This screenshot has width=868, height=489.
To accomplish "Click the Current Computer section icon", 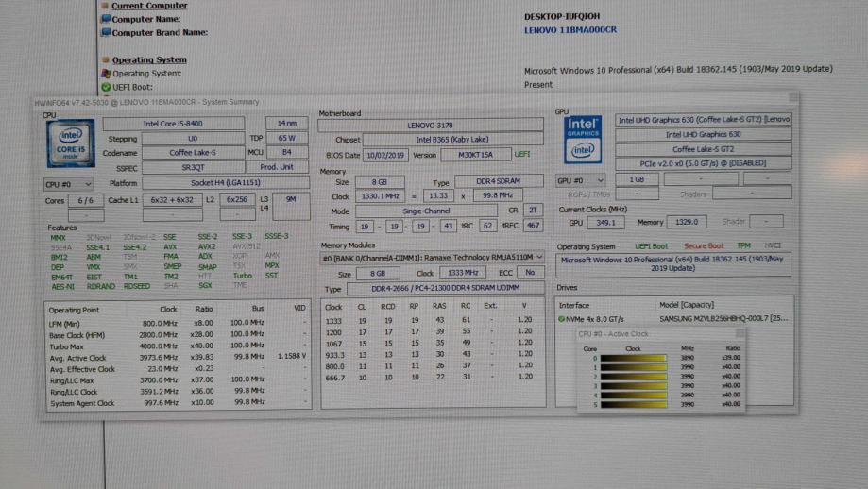I will click(x=105, y=6).
